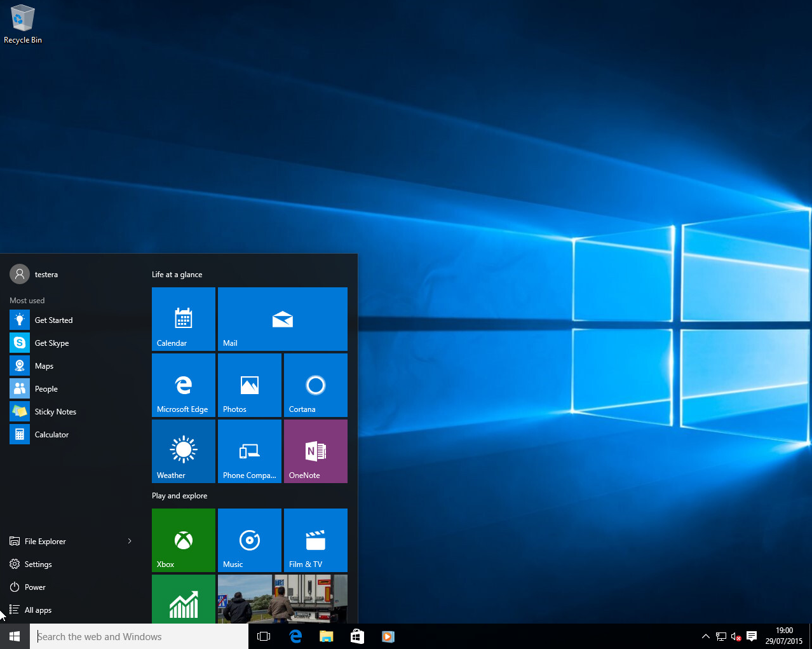Open the Photos tile
Image resolution: width=812 pixels, height=649 pixels.
click(250, 385)
